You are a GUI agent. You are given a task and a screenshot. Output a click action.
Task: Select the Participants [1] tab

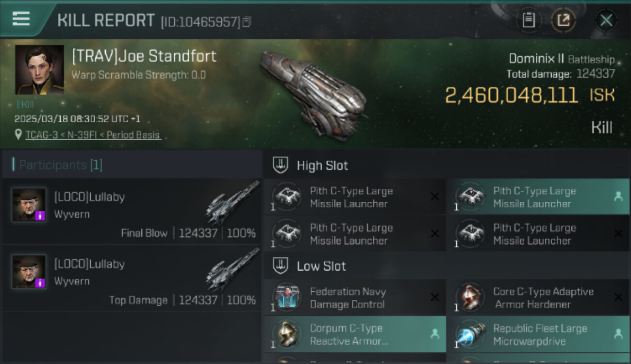pos(61,165)
